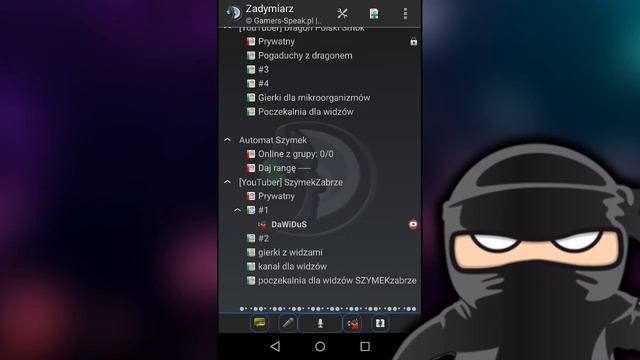
Task: Tap the channel icon next to #4
Action: [x=251, y=84]
